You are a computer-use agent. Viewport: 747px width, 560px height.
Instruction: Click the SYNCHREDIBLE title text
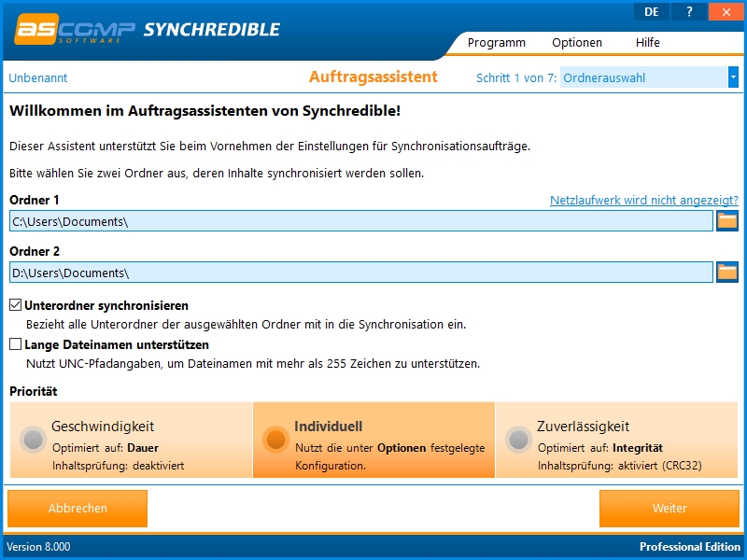point(212,30)
